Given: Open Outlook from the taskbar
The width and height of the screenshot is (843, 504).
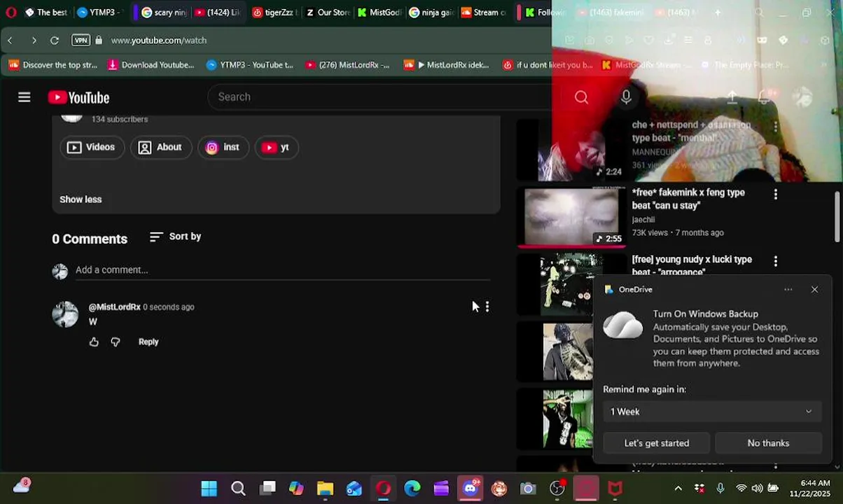Looking at the screenshot, I should click(354, 489).
